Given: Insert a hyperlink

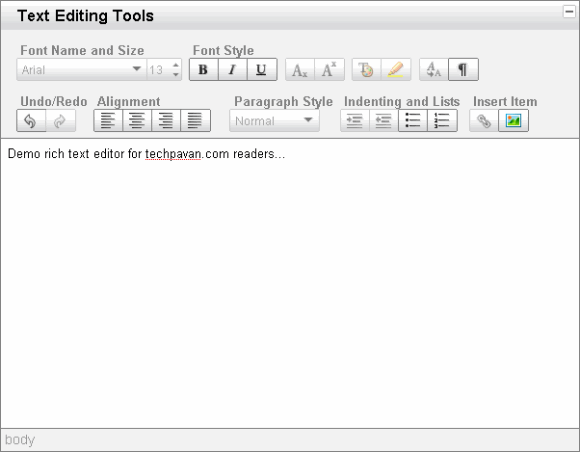Looking at the screenshot, I should (484, 121).
